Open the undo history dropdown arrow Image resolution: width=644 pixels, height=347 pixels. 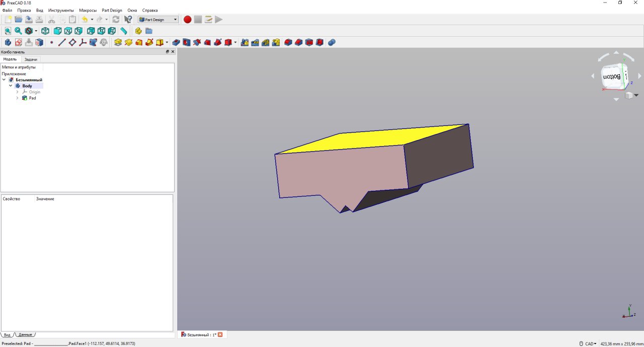[92, 20]
